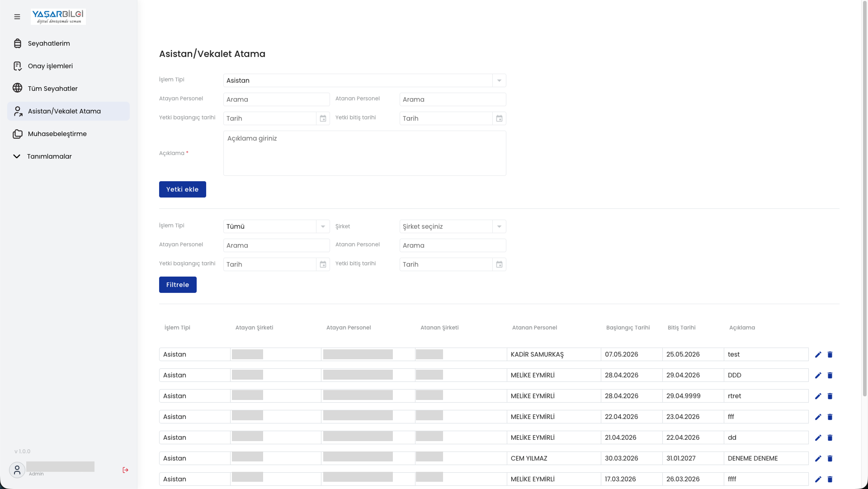
Task: Edit the KADİR SAMURKAŞ assignment row
Action: pos(818,355)
